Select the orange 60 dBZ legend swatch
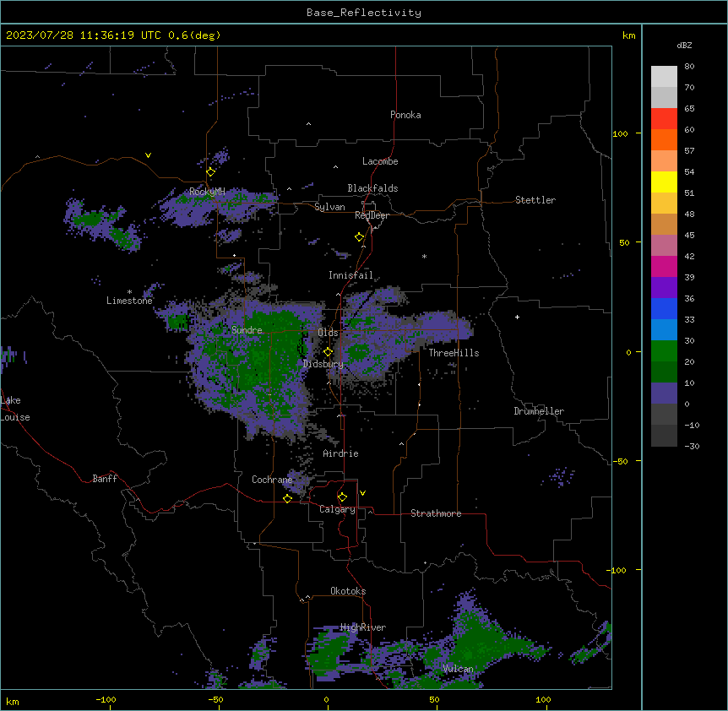The image size is (728, 711). point(664,139)
